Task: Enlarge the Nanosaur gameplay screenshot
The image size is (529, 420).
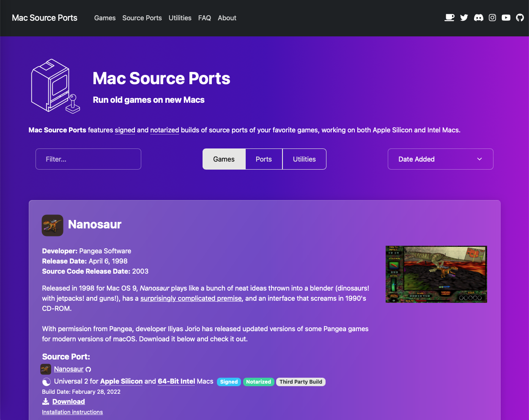Action: (x=436, y=274)
